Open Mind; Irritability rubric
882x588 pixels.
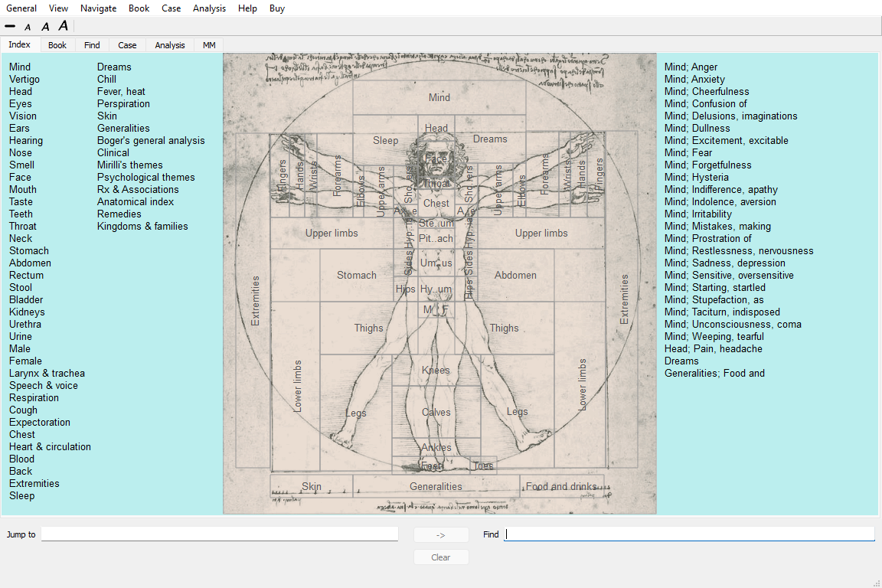tap(698, 214)
